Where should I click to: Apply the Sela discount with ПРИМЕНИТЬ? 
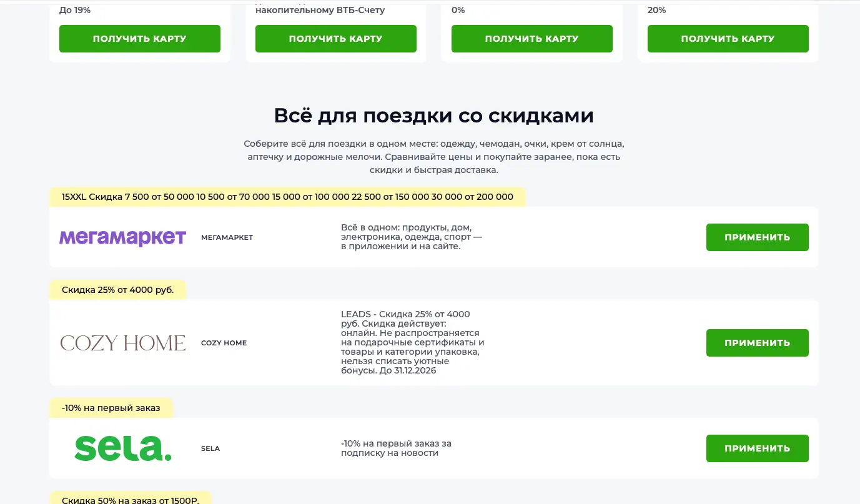(758, 448)
